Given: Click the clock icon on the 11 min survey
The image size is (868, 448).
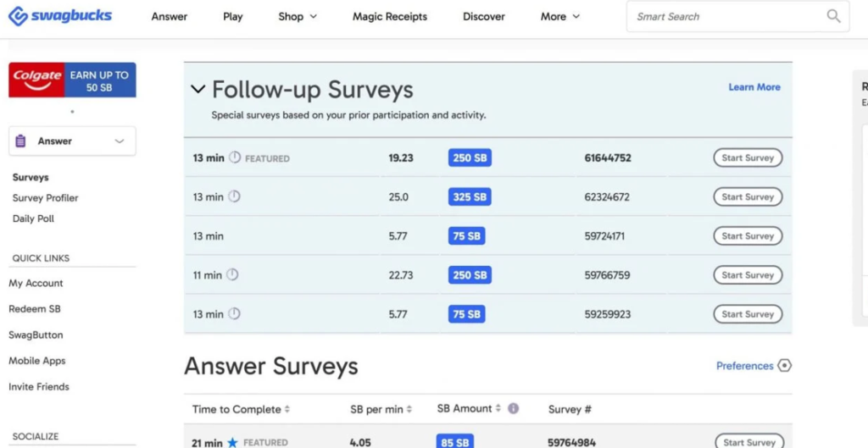Looking at the screenshot, I should tap(233, 275).
